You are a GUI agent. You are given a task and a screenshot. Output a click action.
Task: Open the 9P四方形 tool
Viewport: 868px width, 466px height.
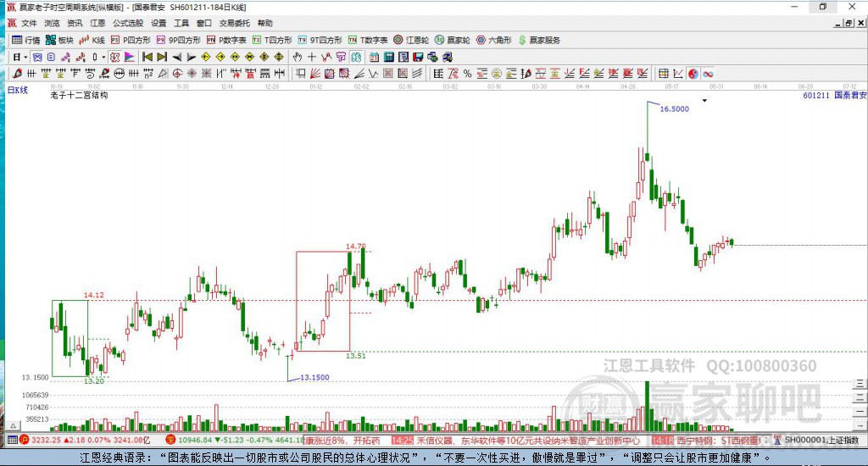178,40
